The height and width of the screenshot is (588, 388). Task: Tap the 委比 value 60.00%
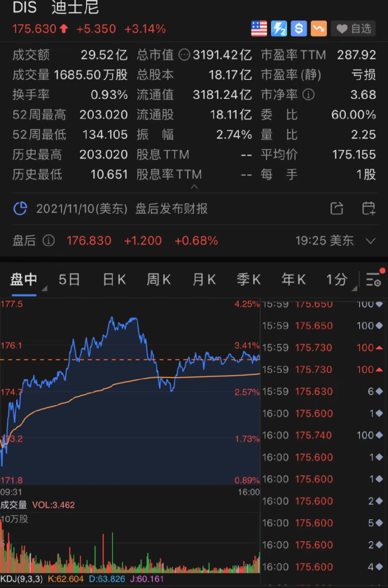[x=354, y=115]
